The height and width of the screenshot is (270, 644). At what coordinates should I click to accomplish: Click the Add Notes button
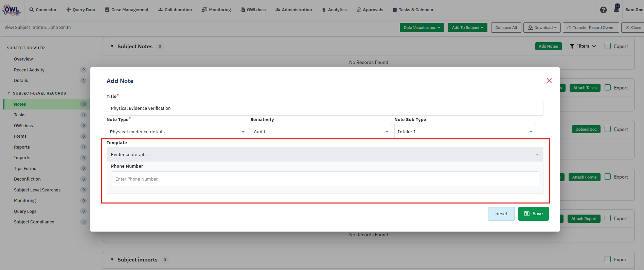[548, 46]
